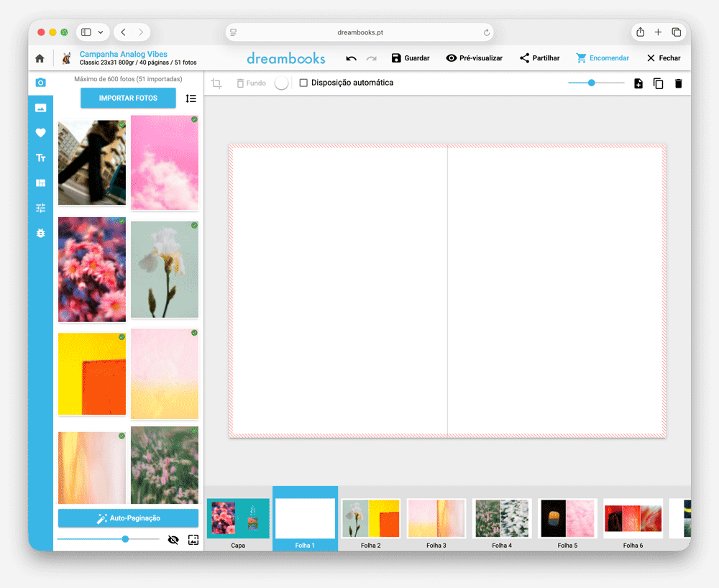Image resolution: width=719 pixels, height=588 pixels.
Task: Close editor with Fechar
Action: click(664, 58)
